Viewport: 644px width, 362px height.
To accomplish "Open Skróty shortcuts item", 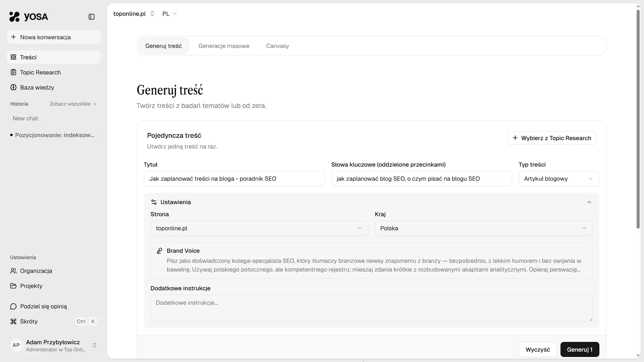I will 29,321.
